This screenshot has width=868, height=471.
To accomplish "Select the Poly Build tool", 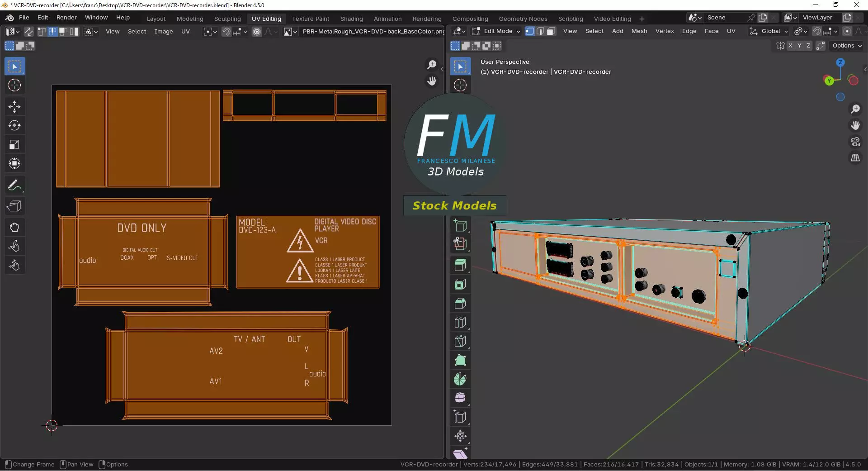I will coord(460,360).
